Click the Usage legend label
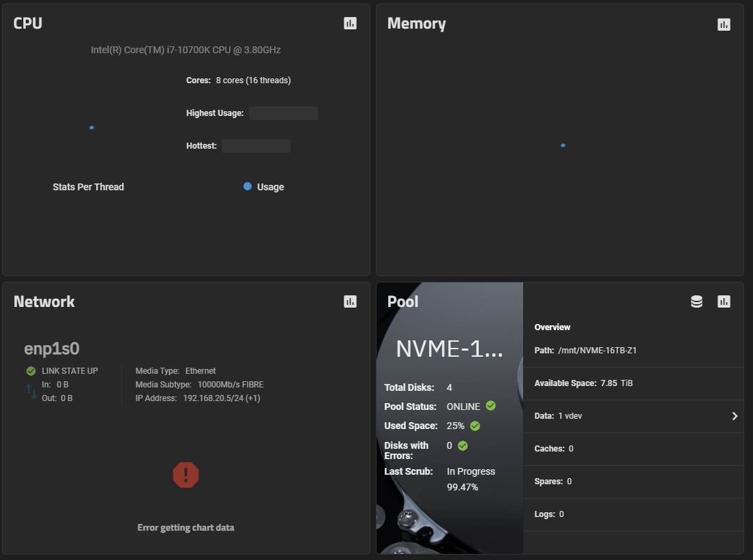This screenshot has height=560, width=753. tap(270, 187)
